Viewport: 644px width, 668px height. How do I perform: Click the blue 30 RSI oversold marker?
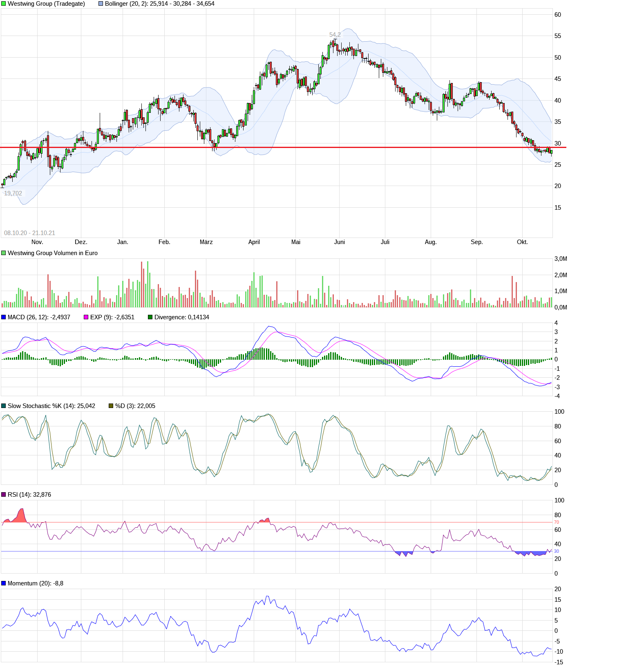(557, 551)
